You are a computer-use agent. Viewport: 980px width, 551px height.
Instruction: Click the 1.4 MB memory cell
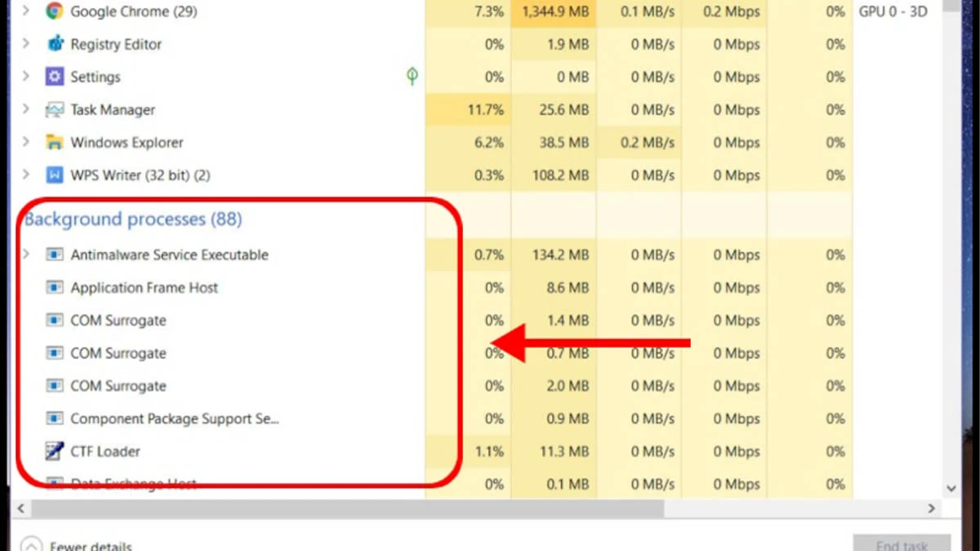click(x=554, y=320)
